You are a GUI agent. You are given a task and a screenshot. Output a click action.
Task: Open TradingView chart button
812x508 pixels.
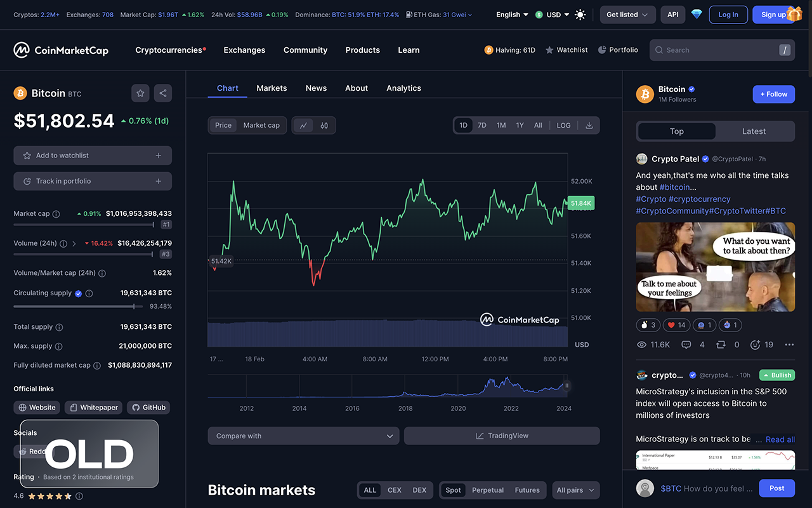[502, 436]
